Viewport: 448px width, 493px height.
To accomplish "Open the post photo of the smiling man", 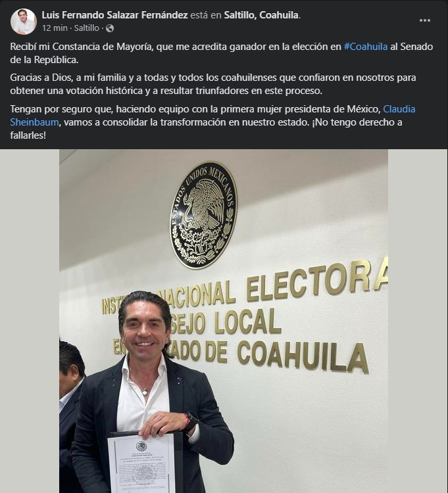I will pos(224,321).
